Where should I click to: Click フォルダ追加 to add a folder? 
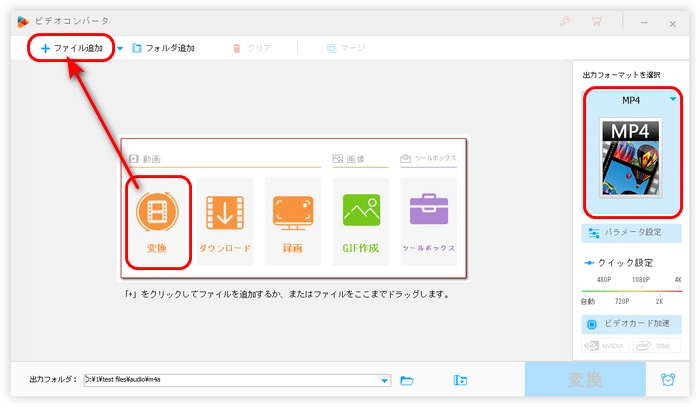163,48
